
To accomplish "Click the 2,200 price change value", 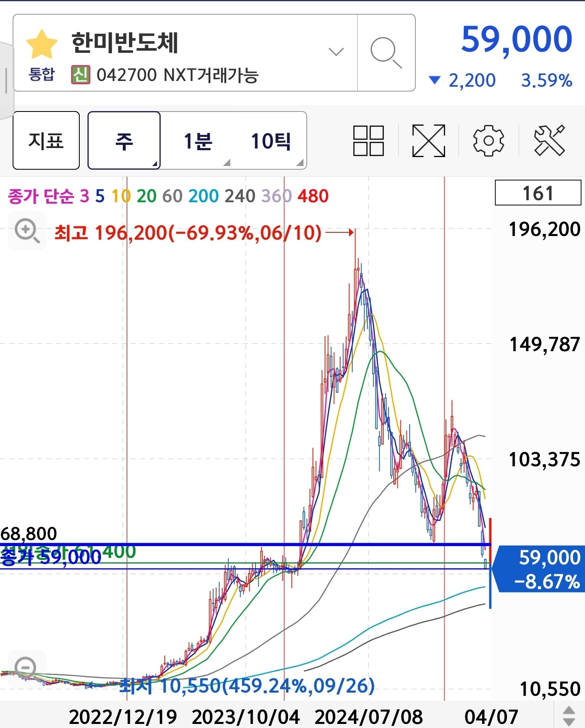I will pyautogui.click(x=472, y=81).
